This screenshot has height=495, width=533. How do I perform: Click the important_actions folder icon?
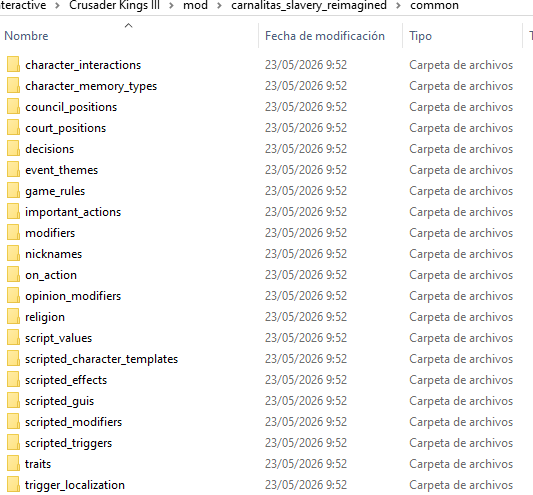(13, 212)
